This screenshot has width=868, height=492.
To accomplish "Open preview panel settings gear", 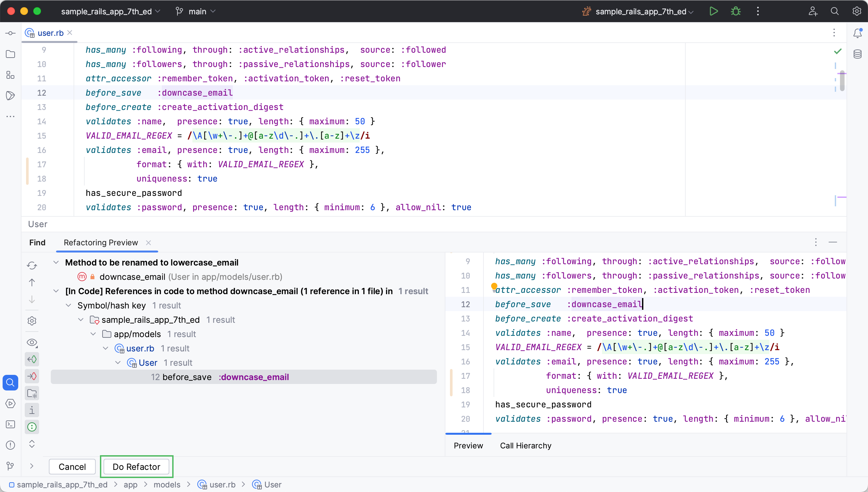I will tap(32, 321).
